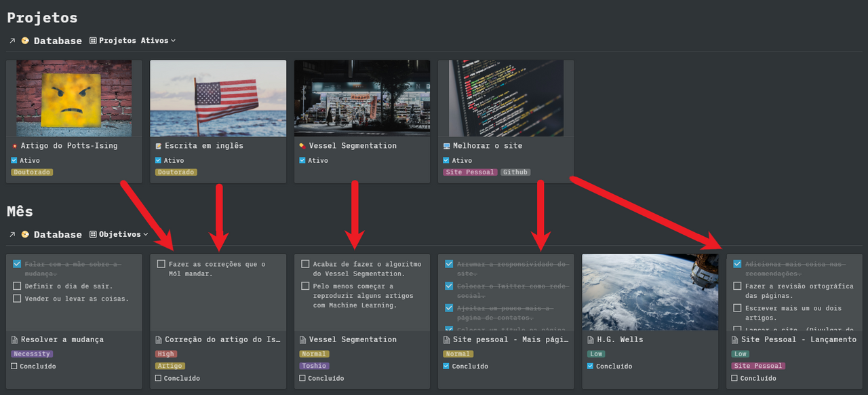Click the page icon of Vessel Segmentation objective

pos(302,339)
